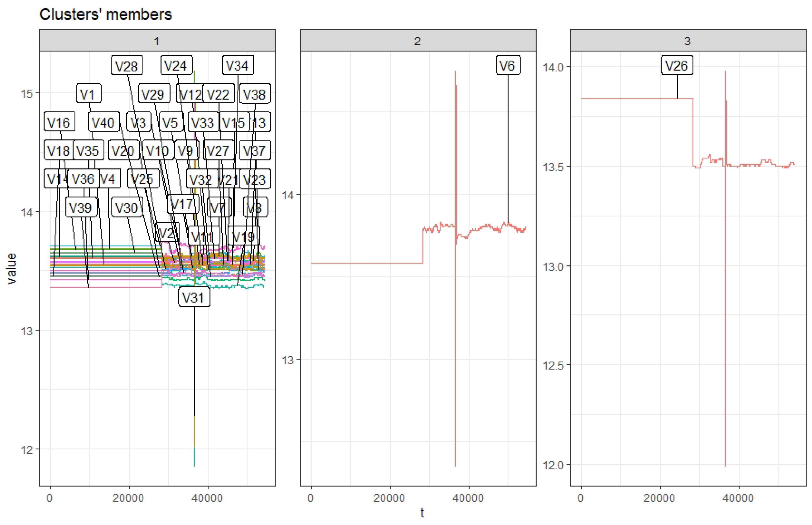
Task: Click the V16 series label
Action: (59, 122)
